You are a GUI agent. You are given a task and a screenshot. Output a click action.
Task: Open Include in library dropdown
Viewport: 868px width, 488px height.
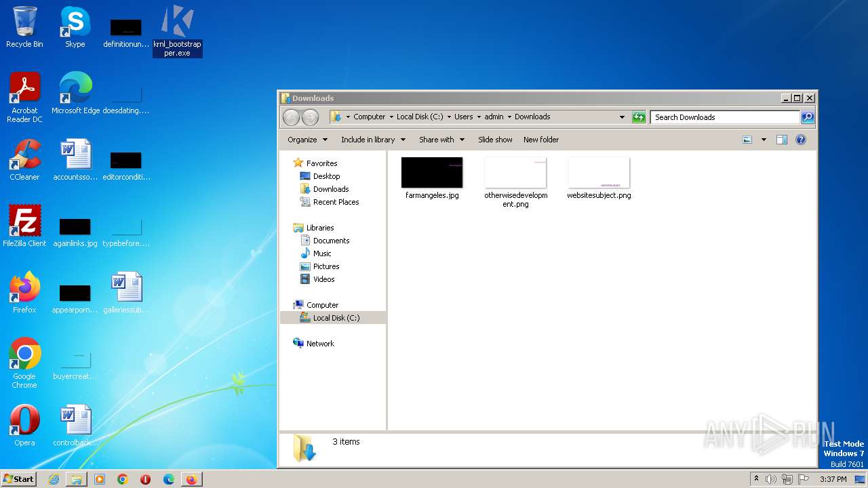373,140
